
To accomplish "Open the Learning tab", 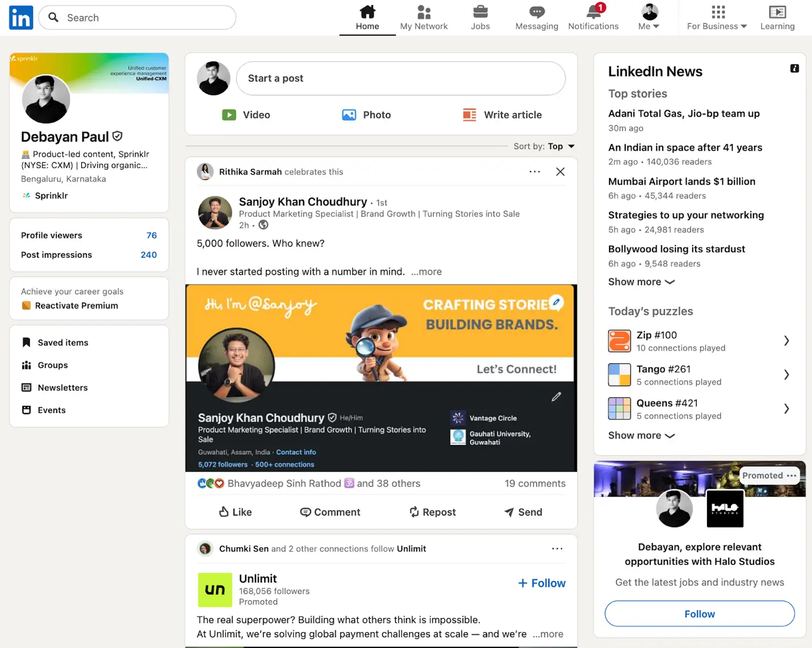I will pyautogui.click(x=777, y=18).
